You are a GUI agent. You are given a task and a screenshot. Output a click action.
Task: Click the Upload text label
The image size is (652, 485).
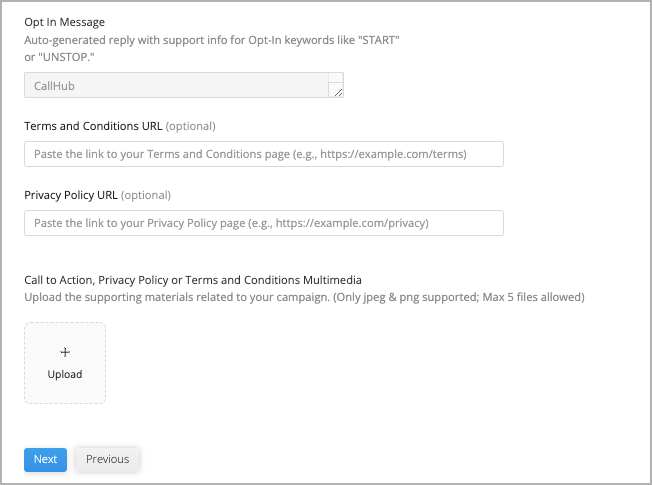(x=65, y=374)
